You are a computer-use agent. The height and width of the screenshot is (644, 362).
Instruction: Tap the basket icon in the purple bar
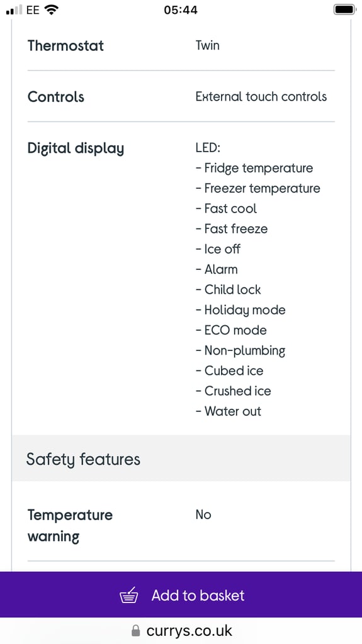129,595
